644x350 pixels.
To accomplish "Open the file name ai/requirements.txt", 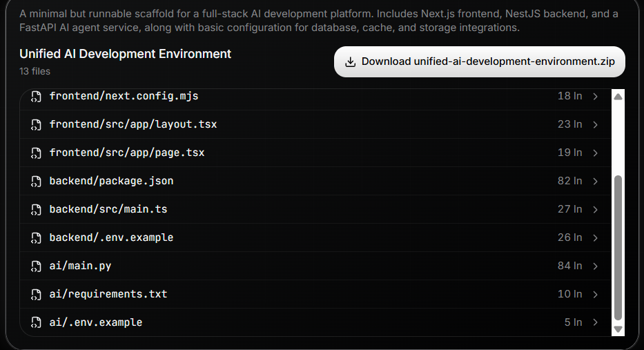I will pyautogui.click(x=108, y=295).
